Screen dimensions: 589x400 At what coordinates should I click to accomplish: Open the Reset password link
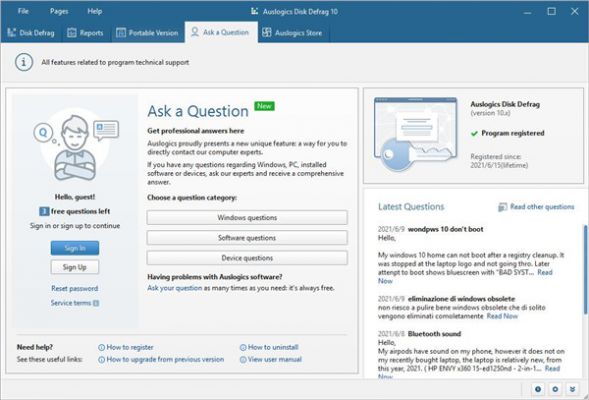75,288
